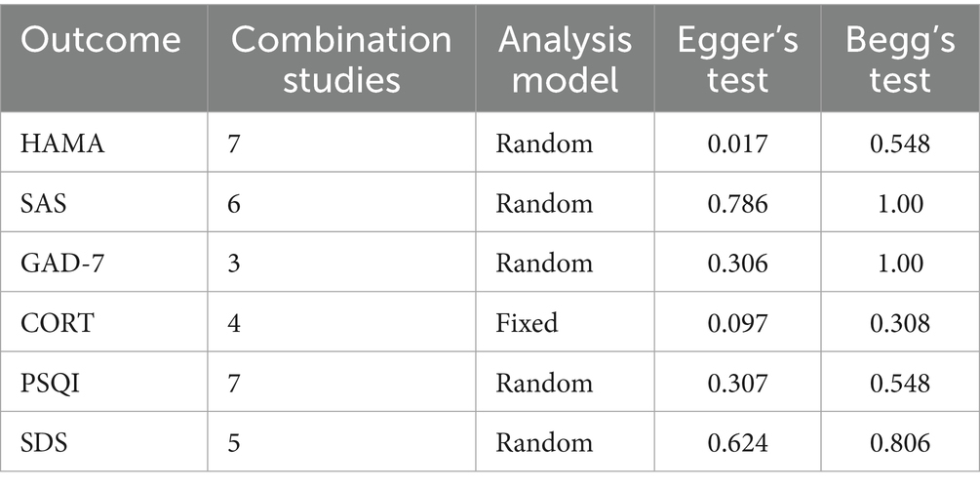
Task: Click the Analysis model column header
Action: pos(565,58)
